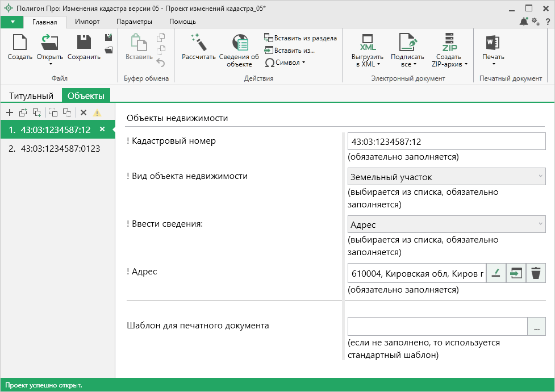Expand the Вид объекта недвижимости dropdown
555x392 pixels.
click(446, 177)
